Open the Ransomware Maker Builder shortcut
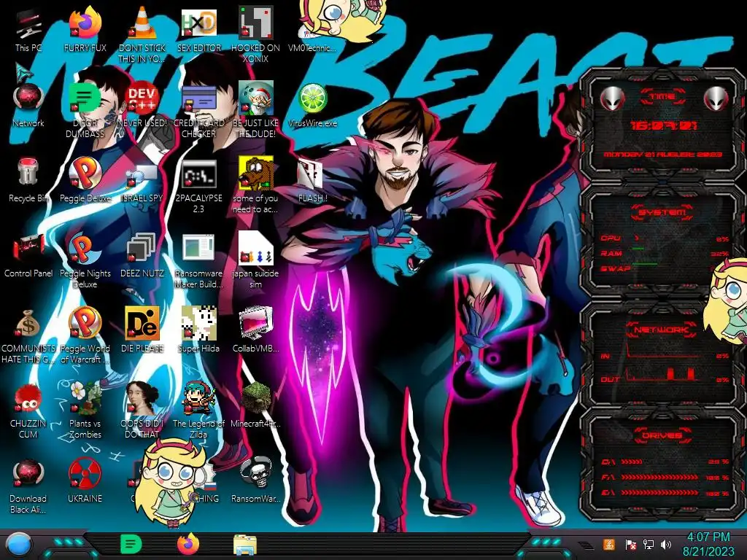 [198, 260]
